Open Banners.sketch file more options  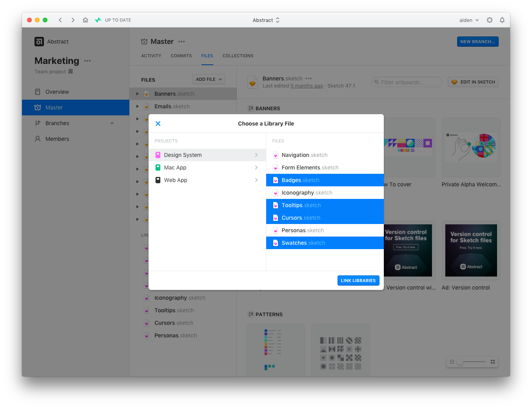[309, 78]
